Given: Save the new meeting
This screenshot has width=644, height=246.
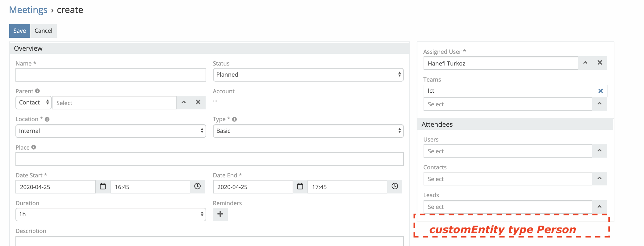Looking at the screenshot, I should [19, 31].
